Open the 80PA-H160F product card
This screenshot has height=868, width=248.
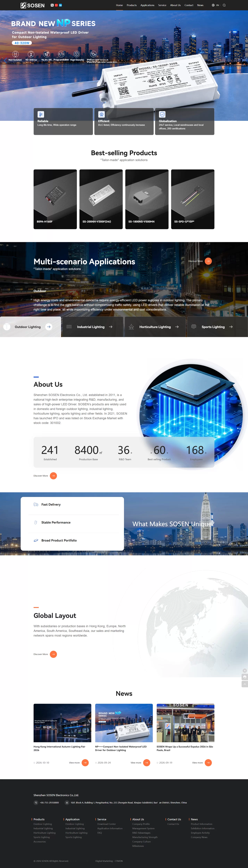(55, 199)
